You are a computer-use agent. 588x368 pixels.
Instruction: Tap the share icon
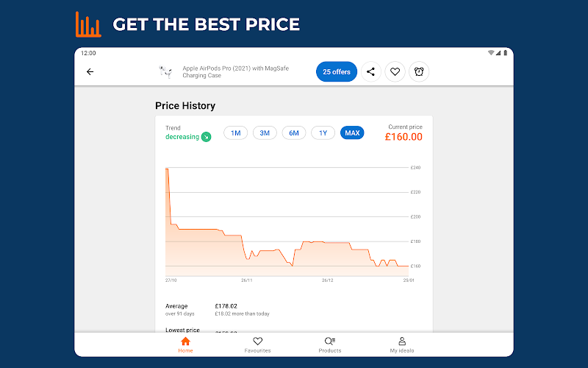point(370,72)
